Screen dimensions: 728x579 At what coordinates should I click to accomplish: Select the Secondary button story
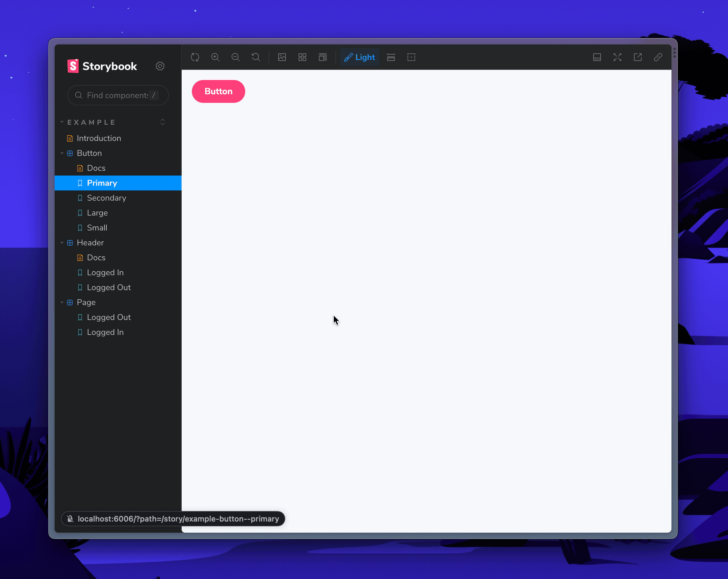tap(106, 197)
